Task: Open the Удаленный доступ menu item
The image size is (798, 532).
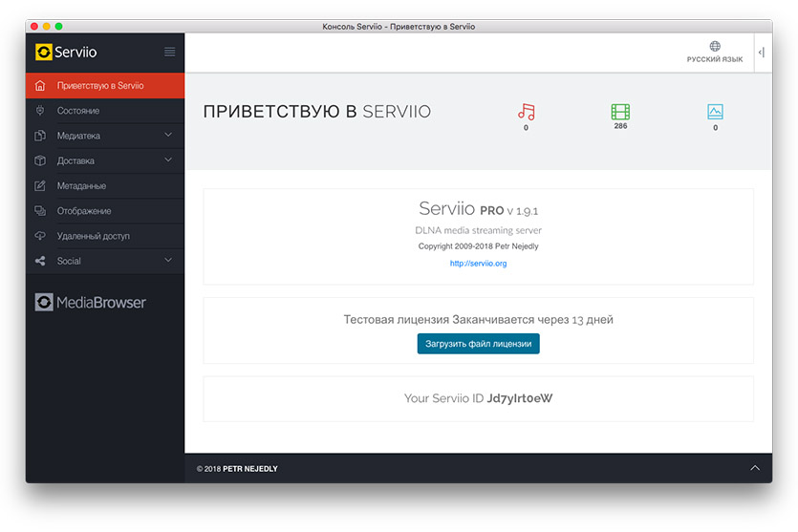Action: pyautogui.click(x=105, y=236)
